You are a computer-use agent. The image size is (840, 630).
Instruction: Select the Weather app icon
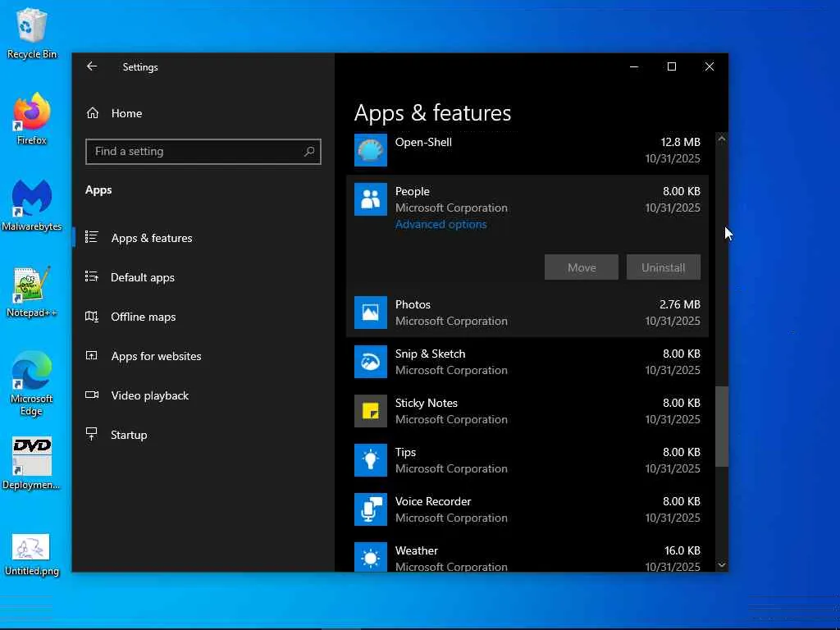pos(371,557)
